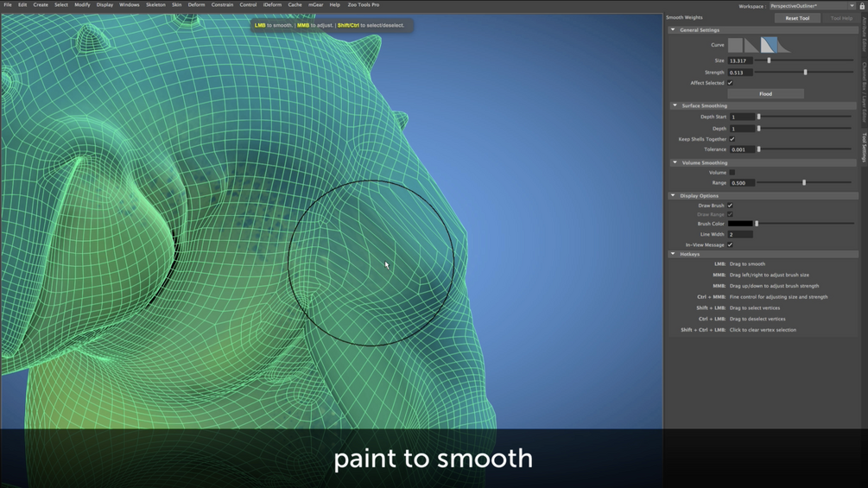Viewport: 868px width, 488px height.
Task: Open the Cache menu
Action: [295, 4]
